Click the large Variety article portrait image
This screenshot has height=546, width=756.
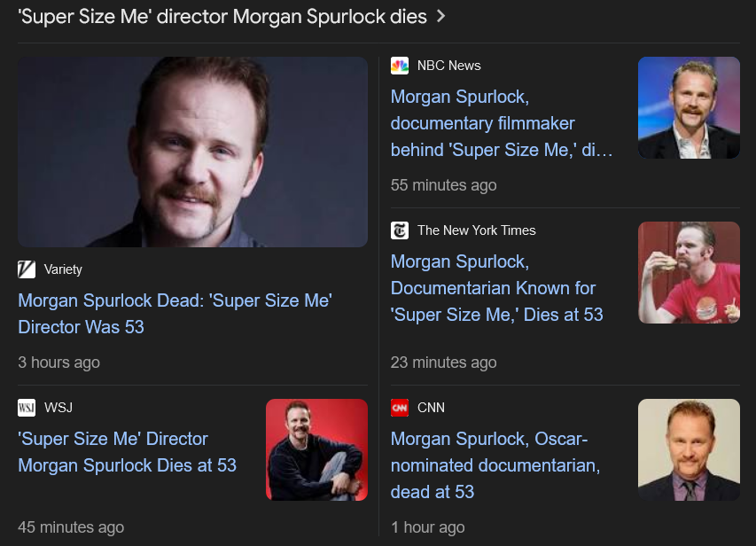(193, 152)
